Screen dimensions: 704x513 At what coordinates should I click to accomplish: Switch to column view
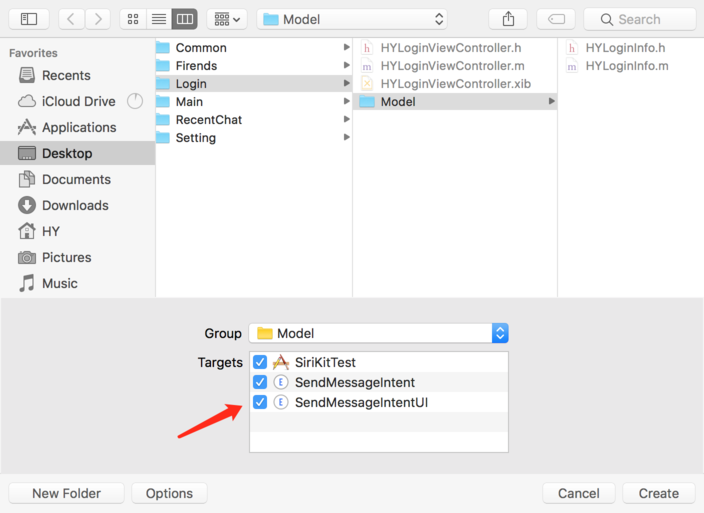pos(185,19)
